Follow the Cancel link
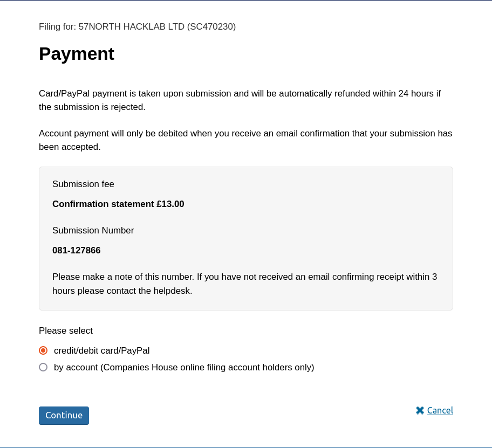 [x=440, y=410]
